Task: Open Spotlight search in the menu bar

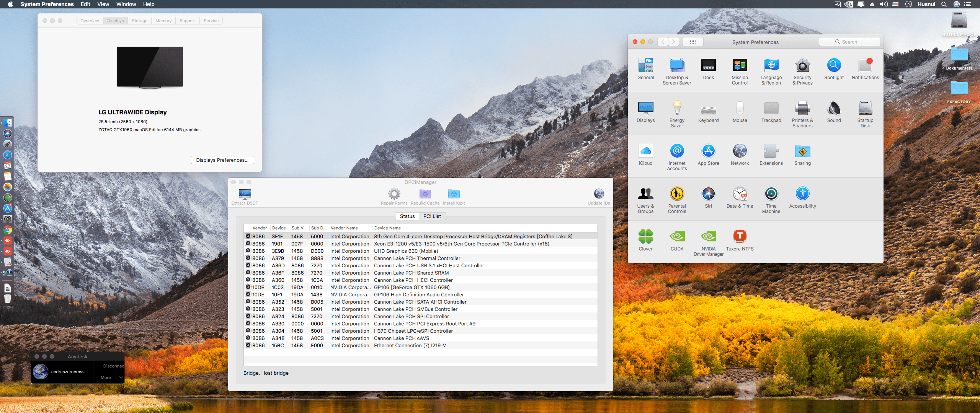Action: (x=944, y=4)
